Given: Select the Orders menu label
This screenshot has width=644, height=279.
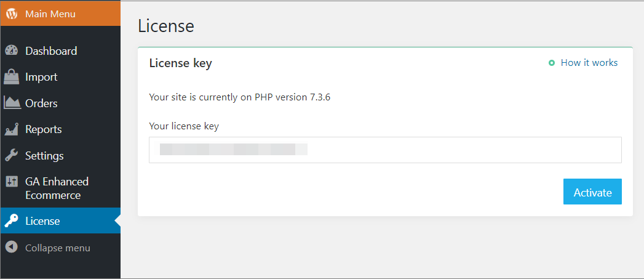Looking at the screenshot, I should (x=41, y=103).
